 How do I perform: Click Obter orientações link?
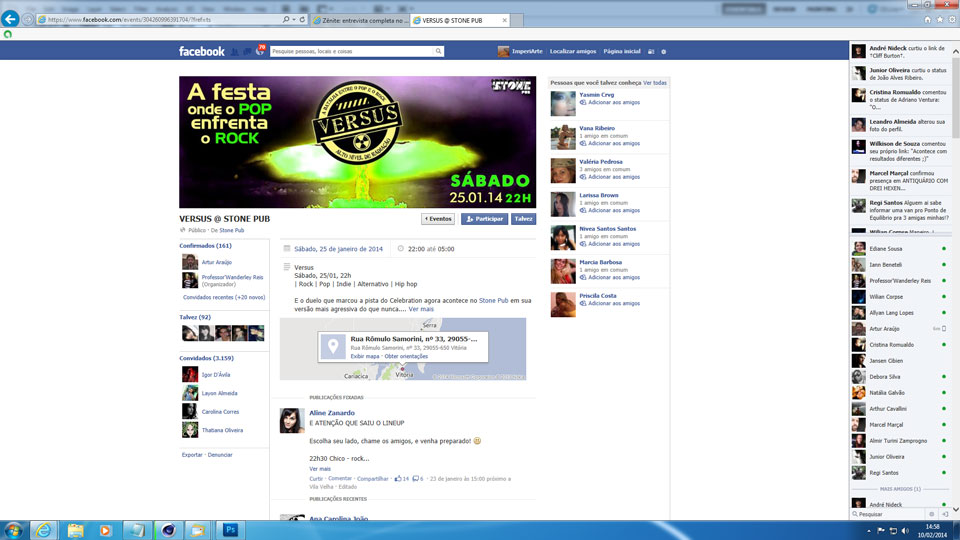pyautogui.click(x=406, y=356)
